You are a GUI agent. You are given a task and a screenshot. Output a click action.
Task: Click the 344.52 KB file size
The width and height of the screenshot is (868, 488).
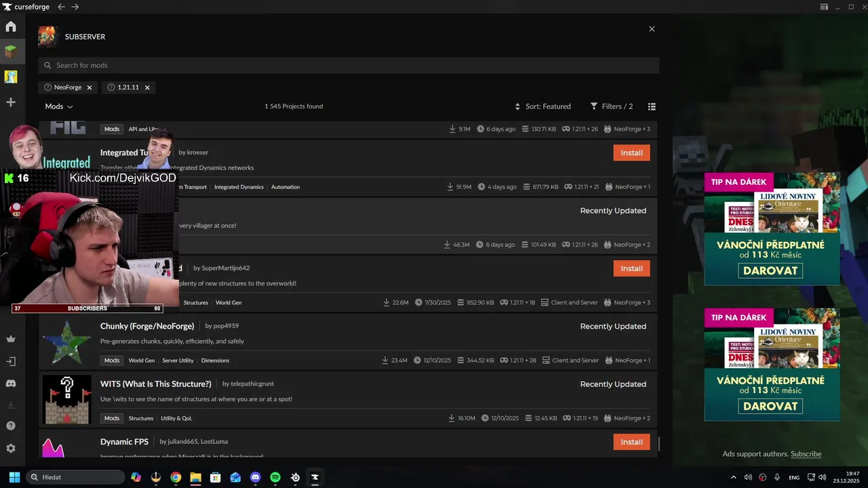[480, 361]
